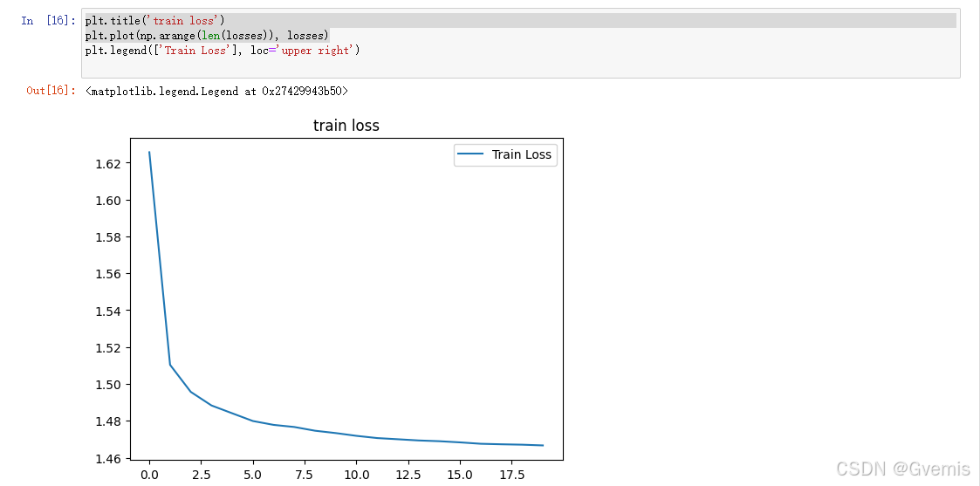
Task: Click the y-axis label 1.62
Action: click(x=107, y=164)
